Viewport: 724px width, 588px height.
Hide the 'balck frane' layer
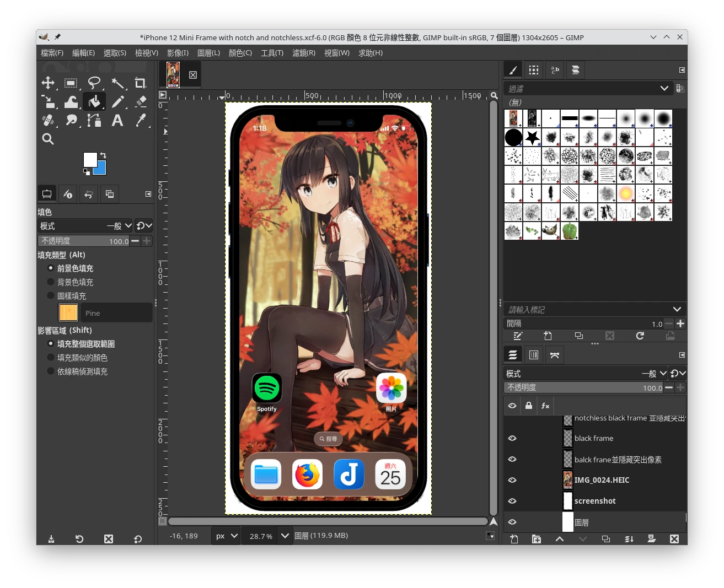512,459
